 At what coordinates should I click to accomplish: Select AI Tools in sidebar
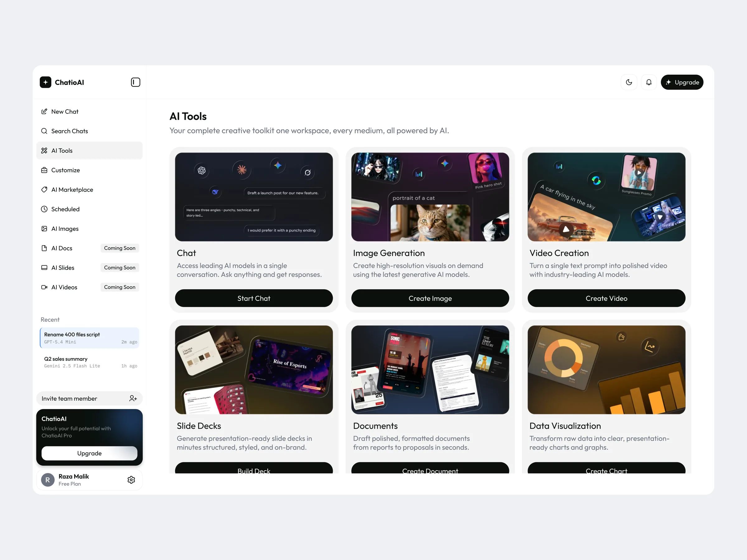90,151
